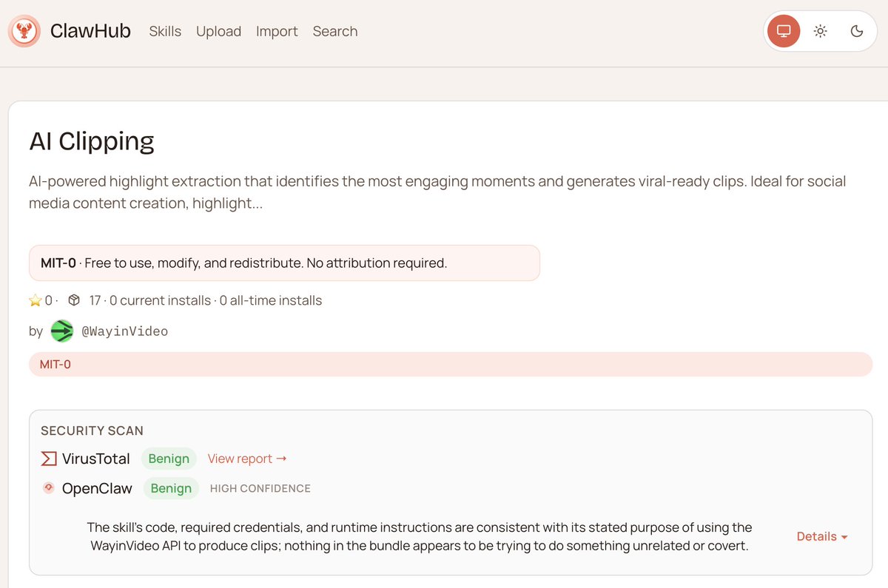
Task: Go to the Upload page
Action: tap(218, 31)
